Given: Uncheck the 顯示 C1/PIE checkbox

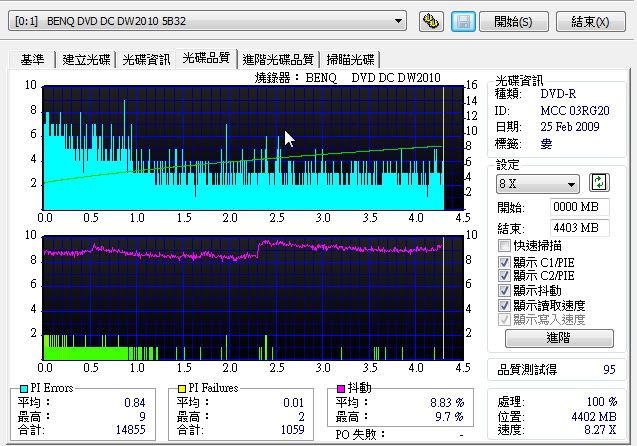Looking at the screenshot, I should point(504,262).
